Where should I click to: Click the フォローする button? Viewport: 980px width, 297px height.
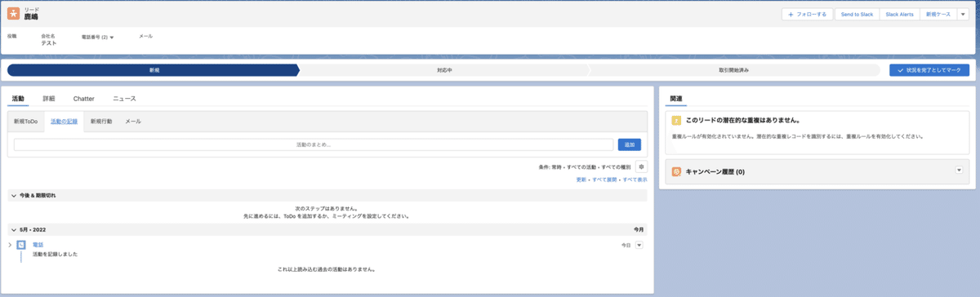click(808, 15)
